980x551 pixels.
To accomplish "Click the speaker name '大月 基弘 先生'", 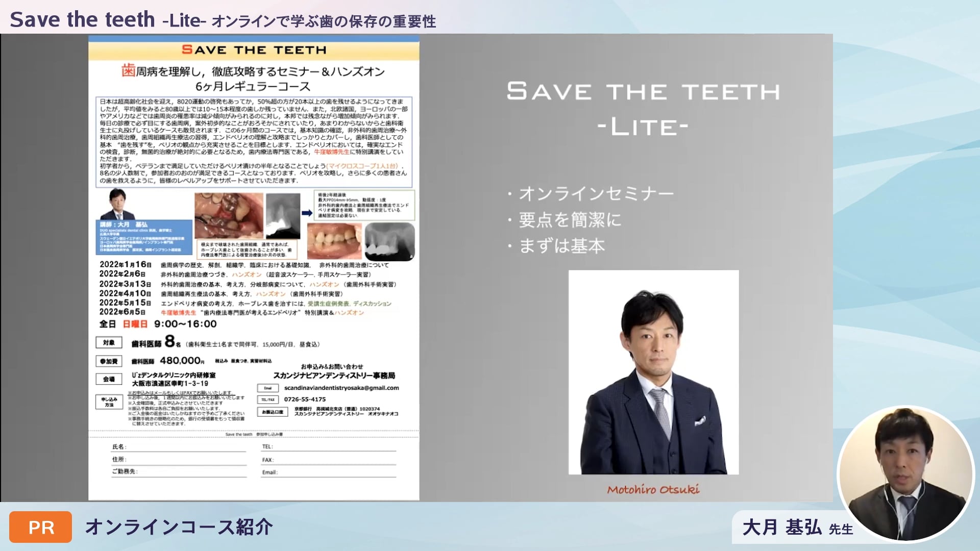I will tap(797, 528).
